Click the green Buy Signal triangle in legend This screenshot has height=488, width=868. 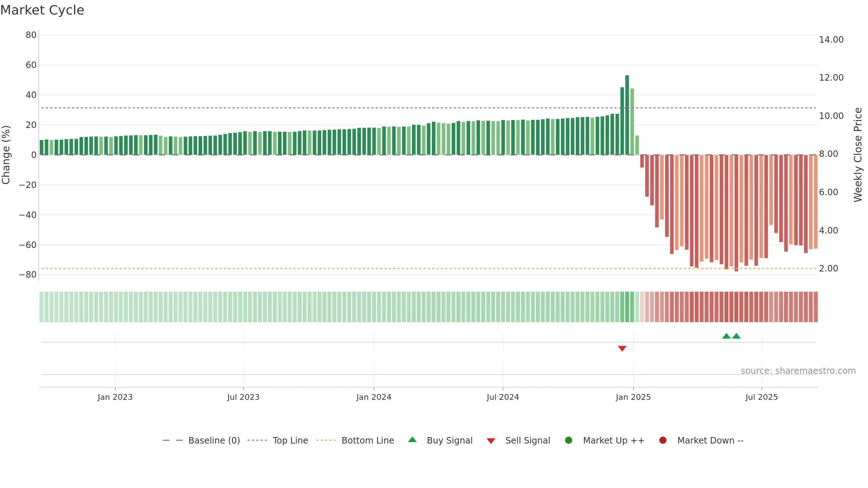(x=412, y=440)
